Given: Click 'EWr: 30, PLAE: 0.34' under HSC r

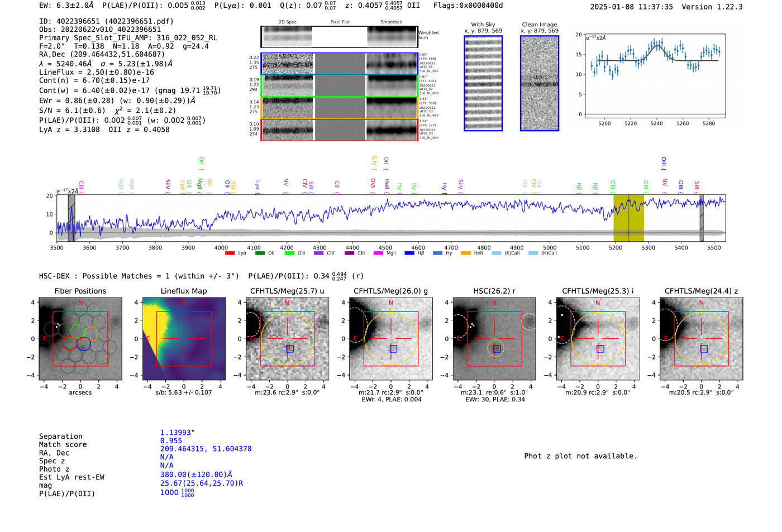Looking at the screenshot, I should [x=495, y=399].
